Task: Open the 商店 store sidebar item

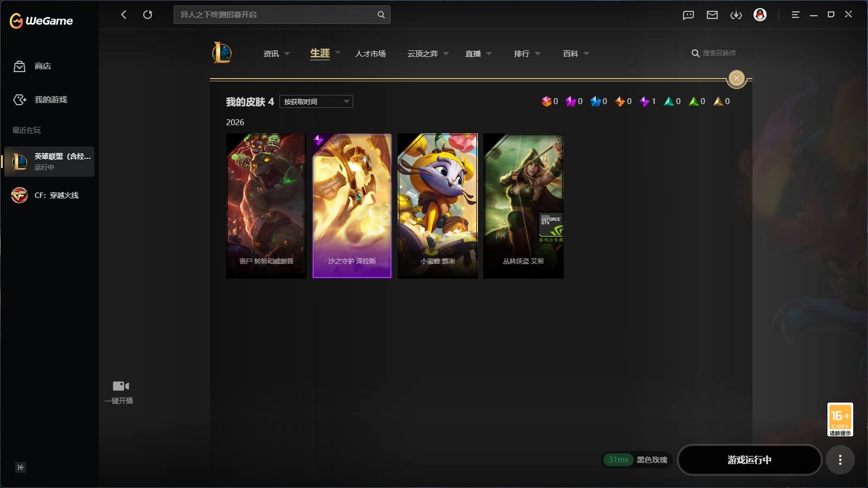Action: pyautogui.click(x=33, y=66)
